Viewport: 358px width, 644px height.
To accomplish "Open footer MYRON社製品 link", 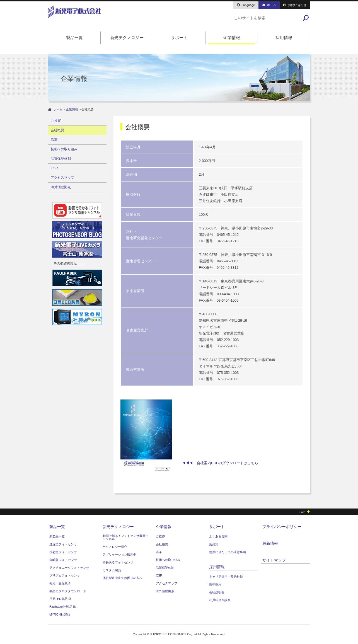I will [60, 614].
